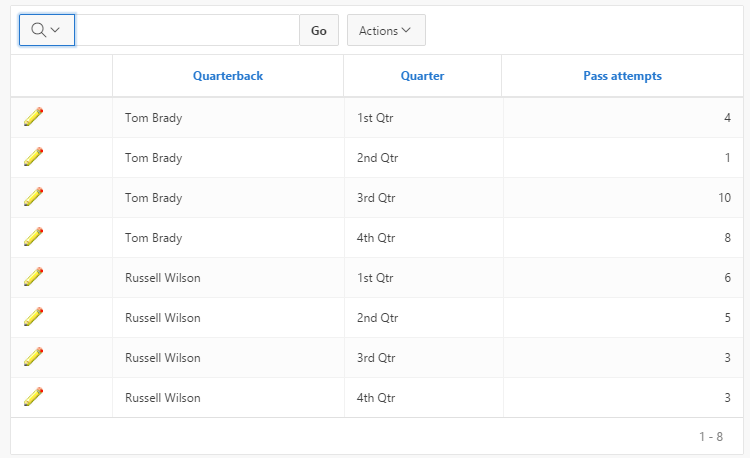Open the Actions menu
The height and width of the screenshot is (458, 750).
coord(386,30)
